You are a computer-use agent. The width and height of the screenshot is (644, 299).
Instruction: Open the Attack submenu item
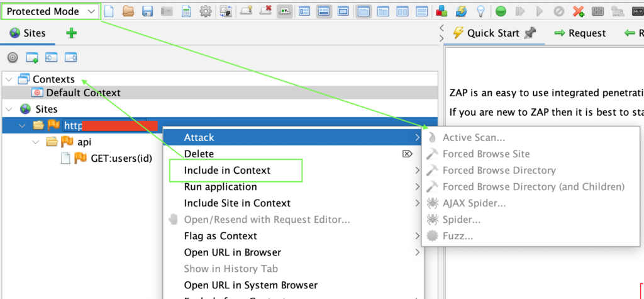pos(293,137)
